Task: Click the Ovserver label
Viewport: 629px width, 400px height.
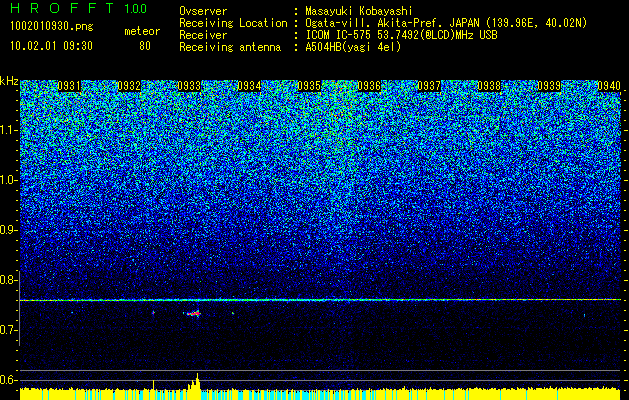Action: click(203, 11)
